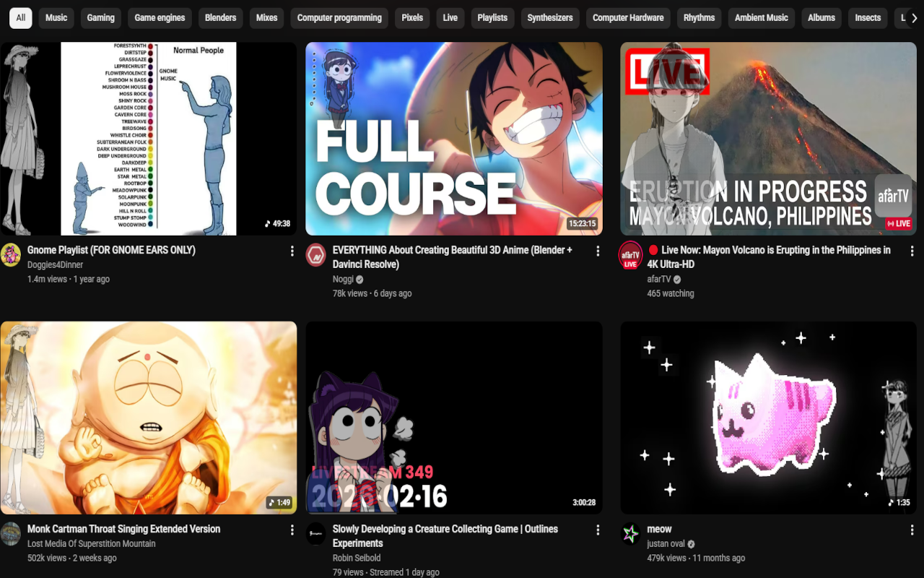Click the Monk Cartman video's channel avatar
924x578 pixels.
click(10, 534)
